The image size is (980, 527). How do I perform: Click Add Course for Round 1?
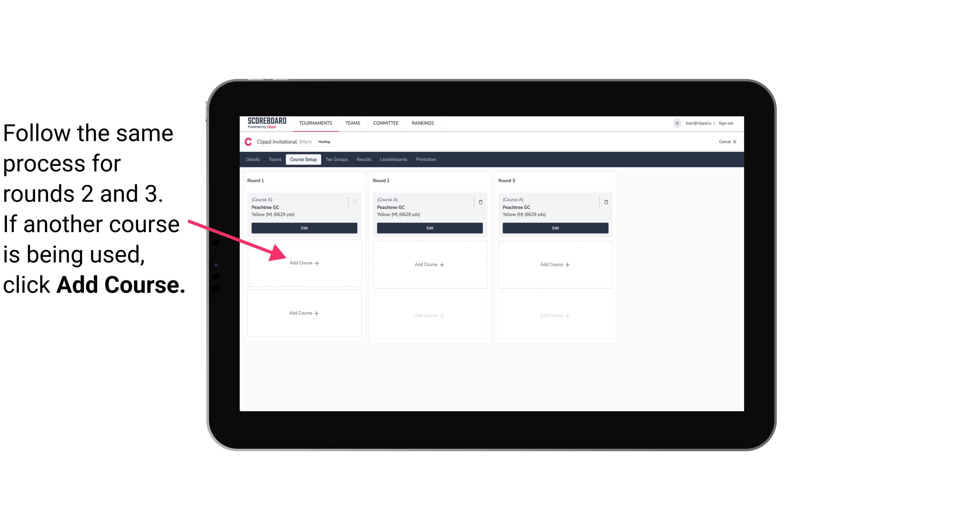304,263
